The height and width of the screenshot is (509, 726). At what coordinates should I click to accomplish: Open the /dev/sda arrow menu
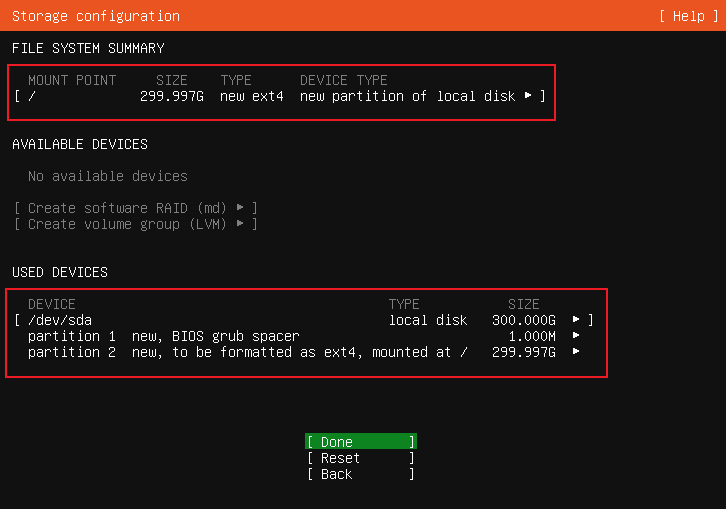click(576, 320)
